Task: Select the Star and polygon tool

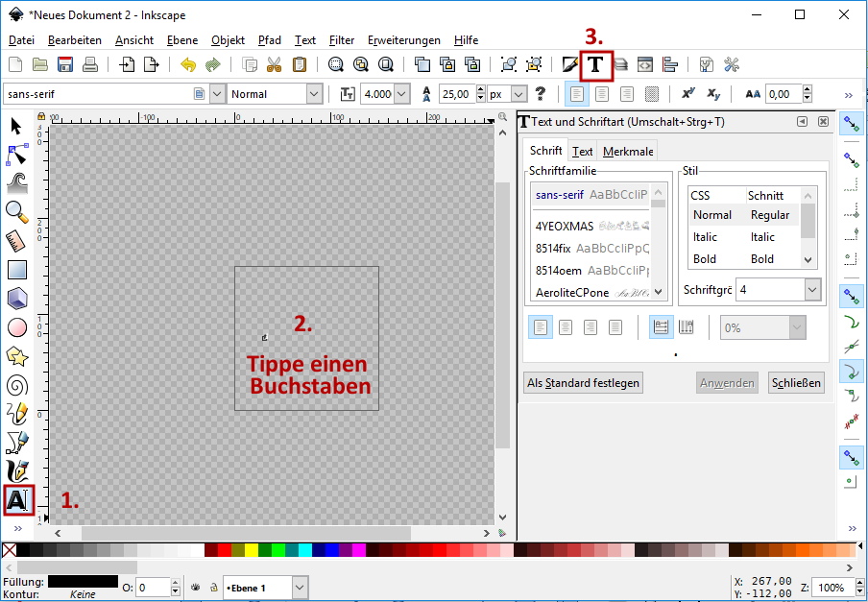Action: click(x=16, y=356)
